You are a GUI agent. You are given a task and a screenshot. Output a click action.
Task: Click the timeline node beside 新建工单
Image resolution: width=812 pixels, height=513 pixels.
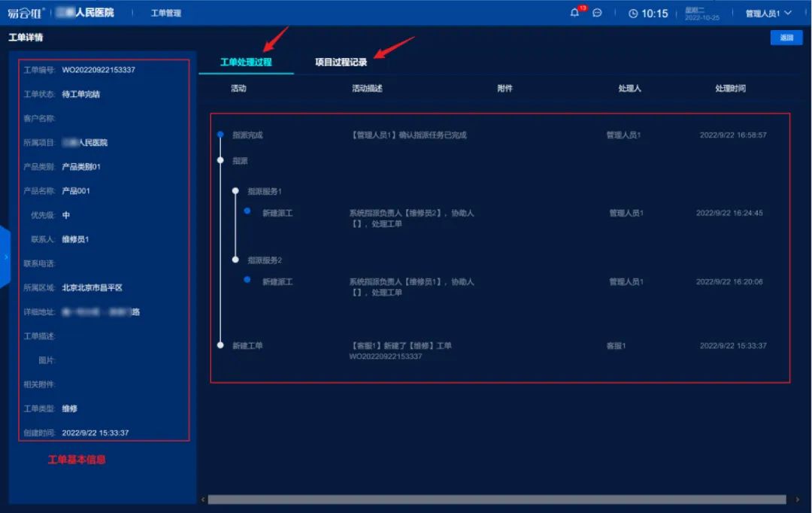tap(220, 345)
